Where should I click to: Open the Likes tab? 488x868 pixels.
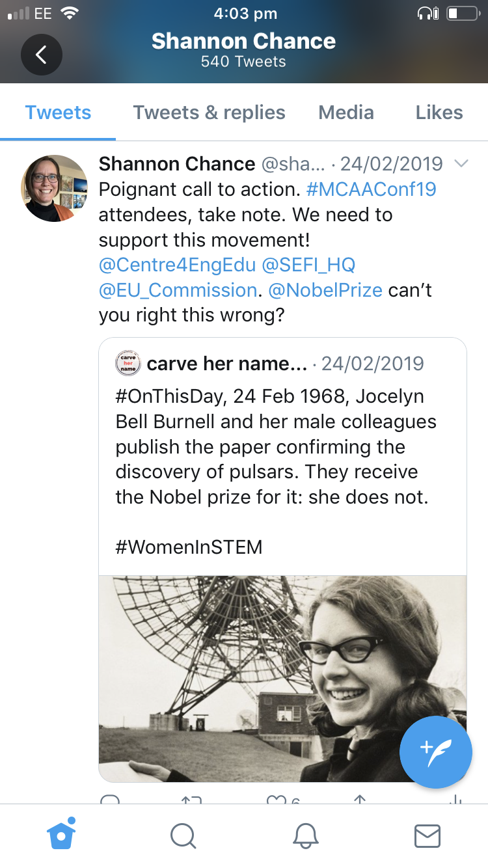click(x=439, y=113)
